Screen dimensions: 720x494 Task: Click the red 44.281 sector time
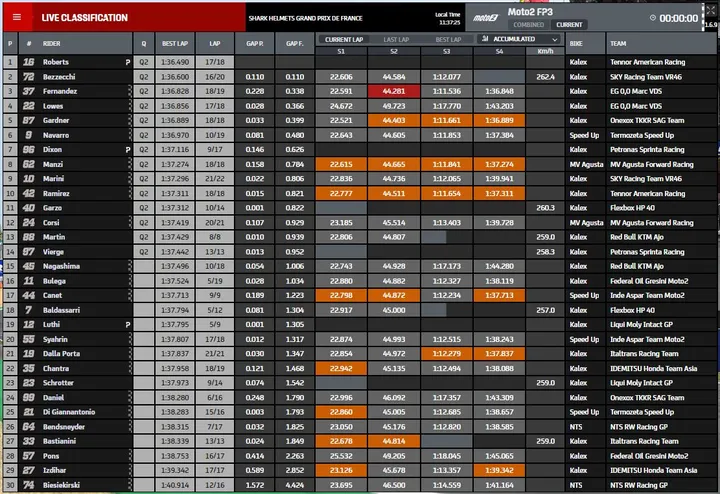tap(394, 91)
